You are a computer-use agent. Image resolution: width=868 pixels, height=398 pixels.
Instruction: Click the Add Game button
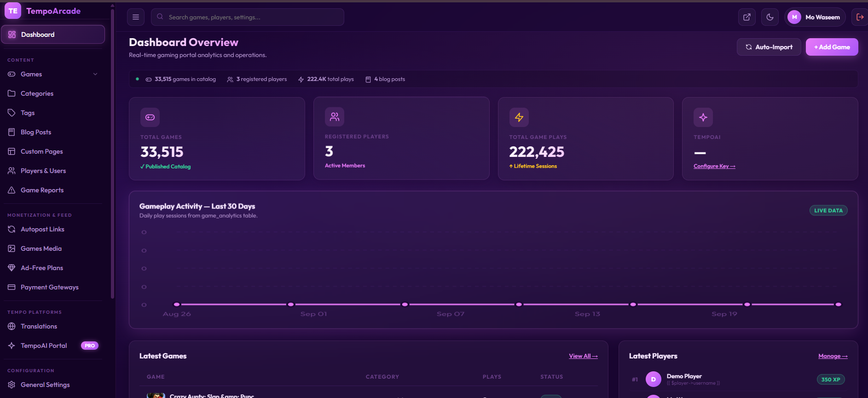click(x=832, y=47)
